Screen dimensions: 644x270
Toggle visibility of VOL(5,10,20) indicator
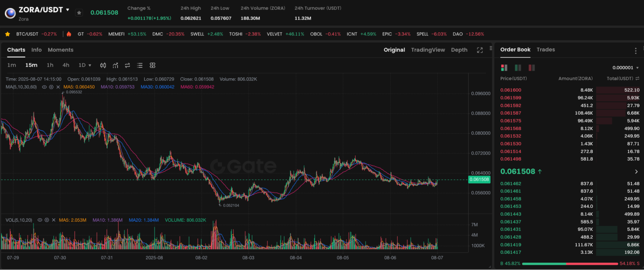40,220
